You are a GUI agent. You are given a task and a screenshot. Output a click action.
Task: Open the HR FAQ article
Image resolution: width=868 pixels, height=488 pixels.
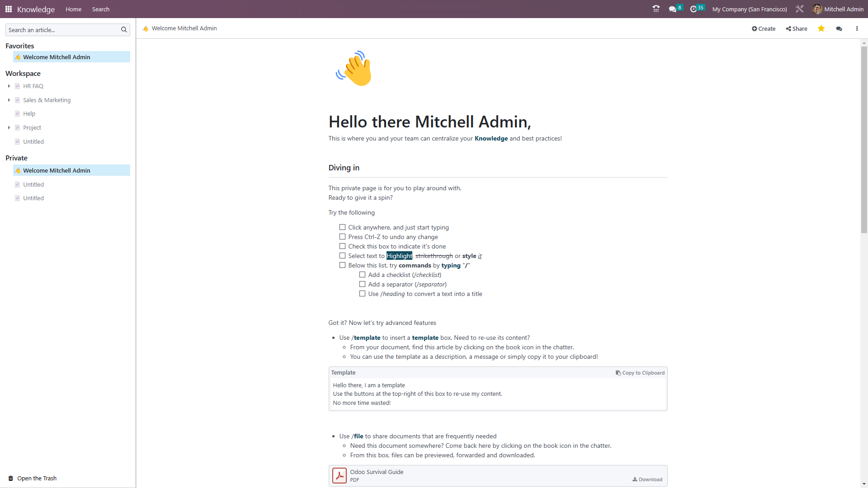(33, 86)
